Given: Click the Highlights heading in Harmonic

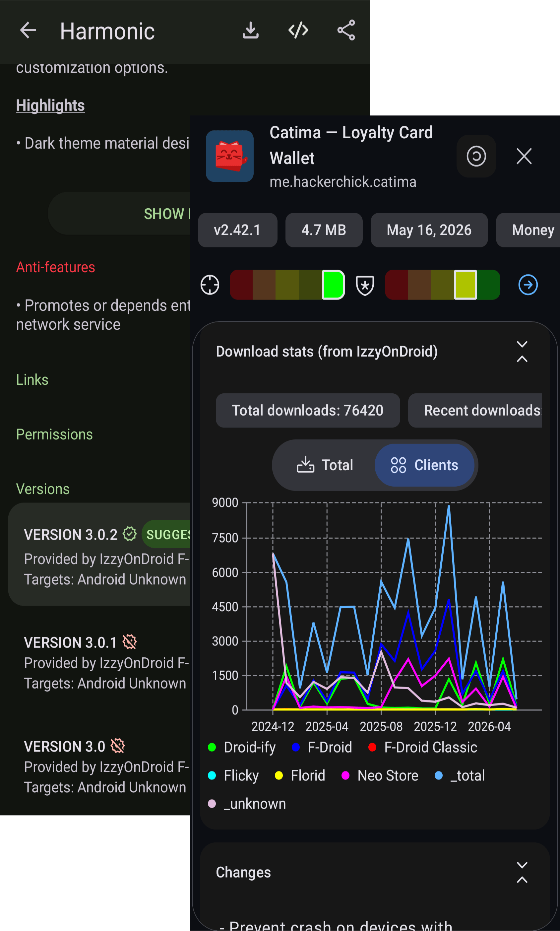Looking at the screenshot, I should 50,105.
